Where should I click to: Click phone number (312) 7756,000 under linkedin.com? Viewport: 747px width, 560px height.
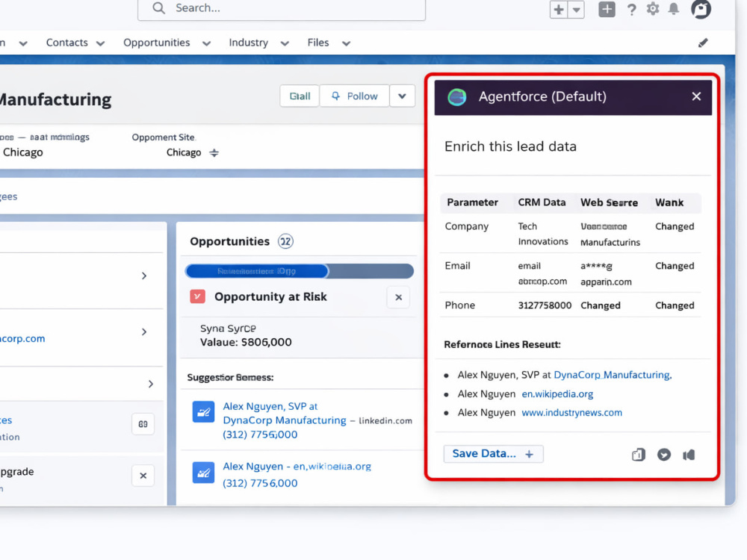click(260, 435)
